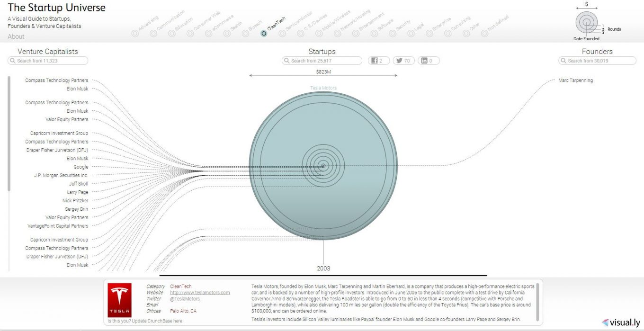This screenshot has height=331, width=644.
Task: Select the Education category circle
Action: (x=171, y=34)
